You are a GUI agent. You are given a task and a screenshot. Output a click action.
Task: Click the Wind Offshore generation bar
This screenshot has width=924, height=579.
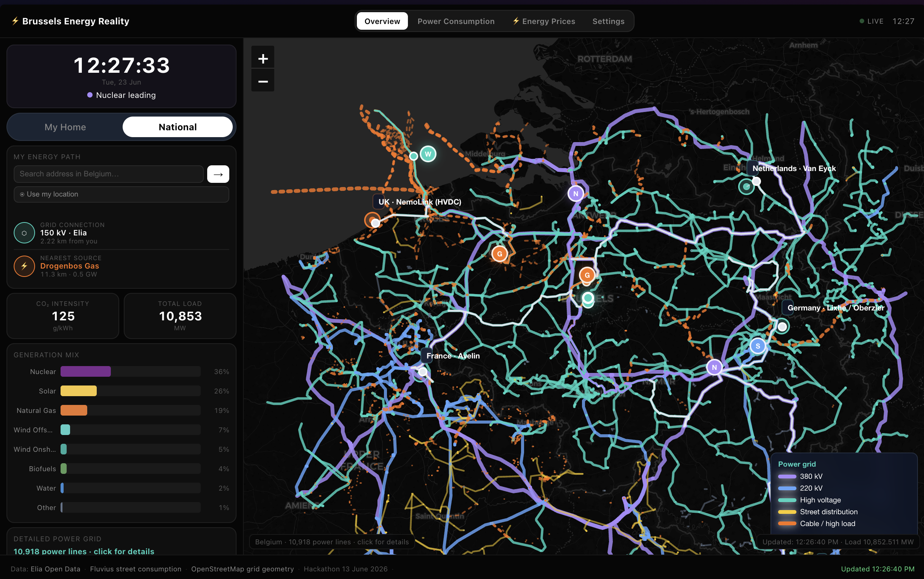click(x=131, y=430)
